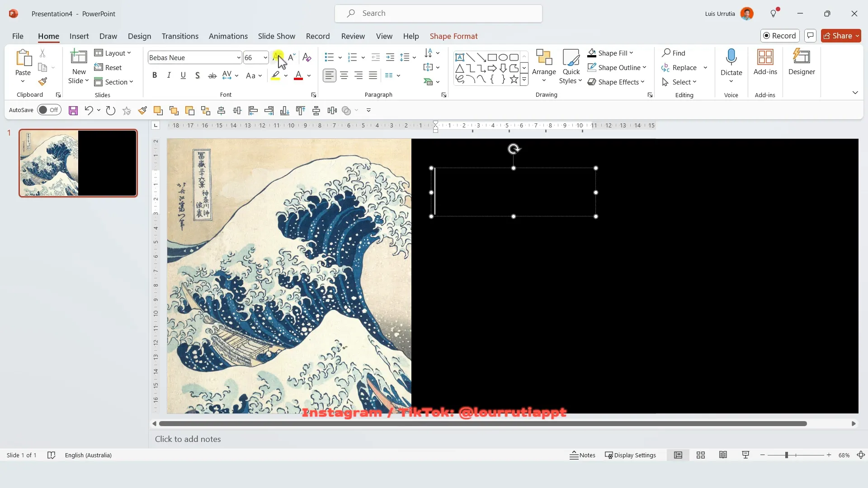The height and width of the screenshot is (488, 868).
Task: Click the Clear All Formatting icon
Action: pyautogui.click(x=307, y=57)
